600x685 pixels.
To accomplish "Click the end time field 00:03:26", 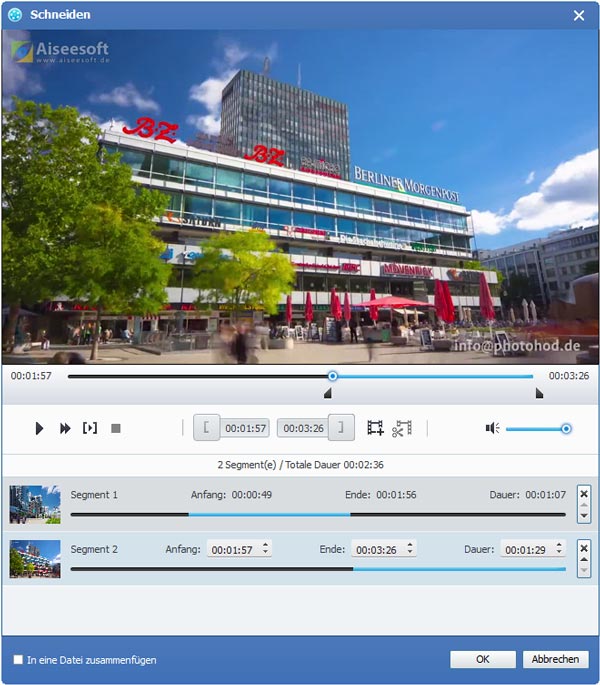I will click(x=303, y=428).
